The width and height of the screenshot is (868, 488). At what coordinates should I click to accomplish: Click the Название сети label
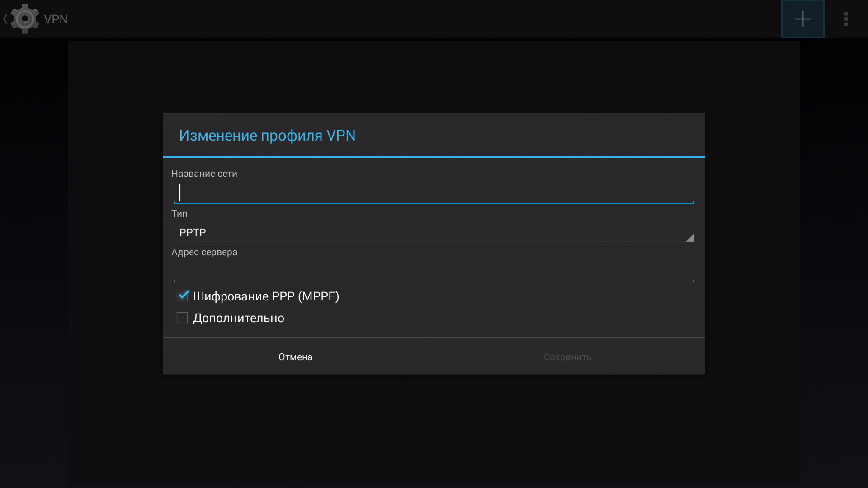[x=204, y=174]
